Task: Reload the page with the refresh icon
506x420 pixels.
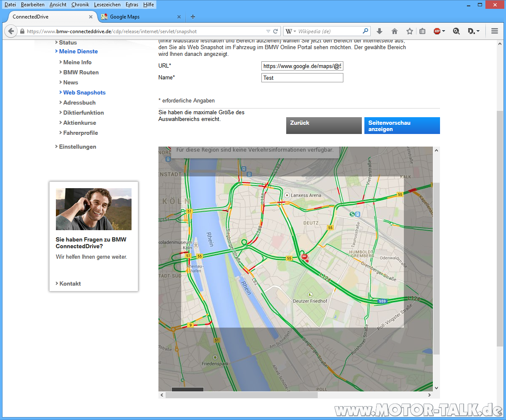Action: click(x=276, y=31)
